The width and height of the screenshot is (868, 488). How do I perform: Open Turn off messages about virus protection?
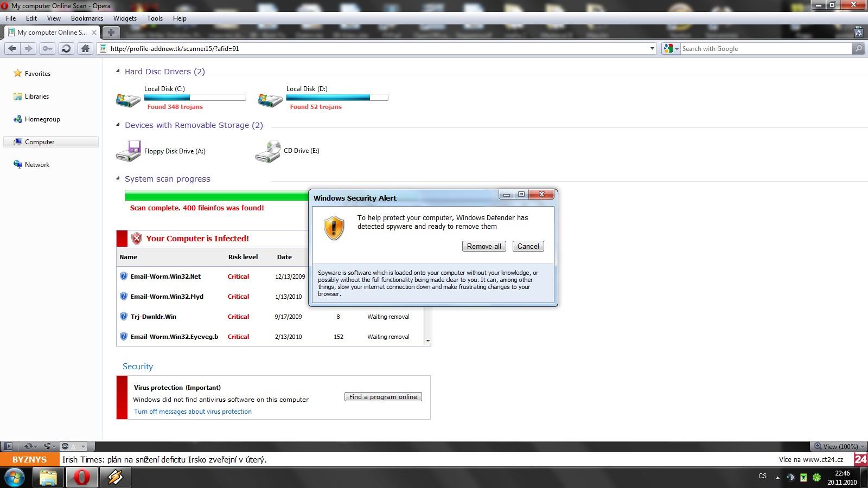[193, 412]
